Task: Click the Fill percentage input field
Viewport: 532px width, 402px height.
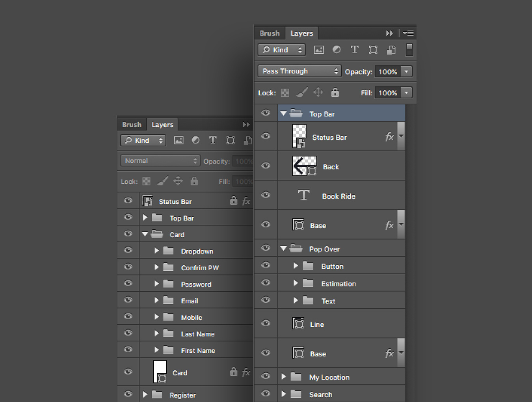Action: [387, 93]
